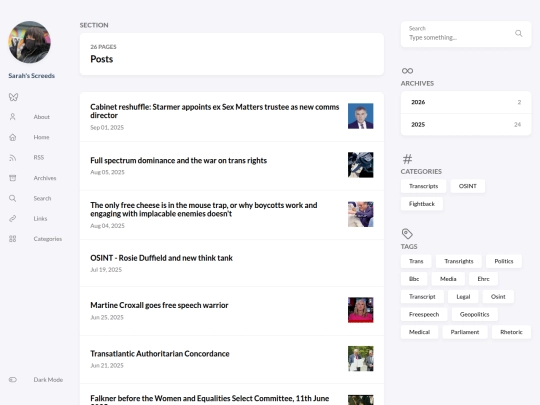Open RSS menu item

coord(39,157)
